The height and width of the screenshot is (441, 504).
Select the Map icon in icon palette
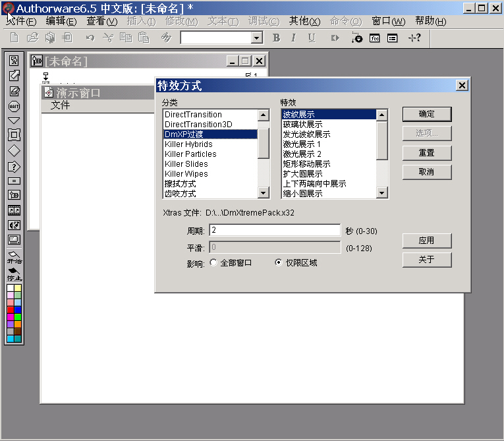pos(14,195)
